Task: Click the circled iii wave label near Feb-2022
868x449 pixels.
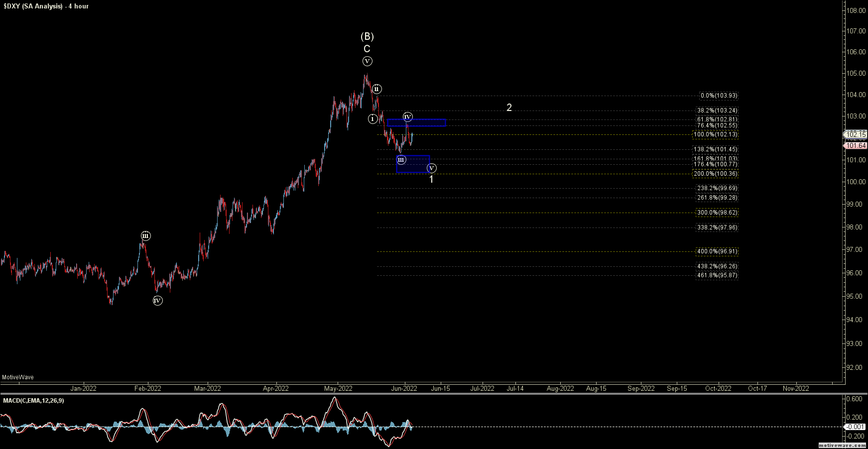Action: pos(145,236)
